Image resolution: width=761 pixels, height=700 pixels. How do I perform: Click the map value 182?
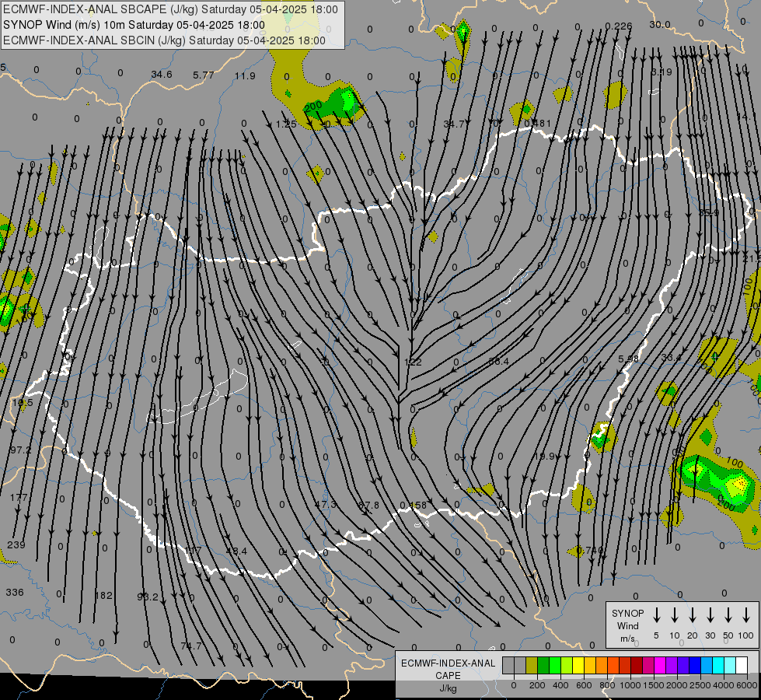103,595
